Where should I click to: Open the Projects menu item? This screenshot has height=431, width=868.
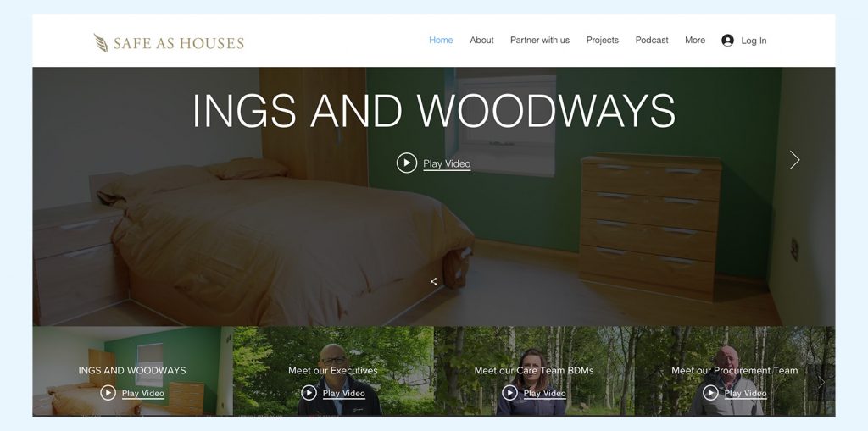pyautogui.click(x=603, y=41)
